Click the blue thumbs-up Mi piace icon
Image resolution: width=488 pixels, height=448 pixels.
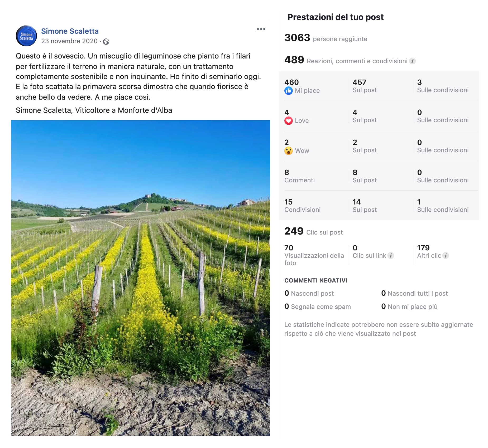point(288,91)
